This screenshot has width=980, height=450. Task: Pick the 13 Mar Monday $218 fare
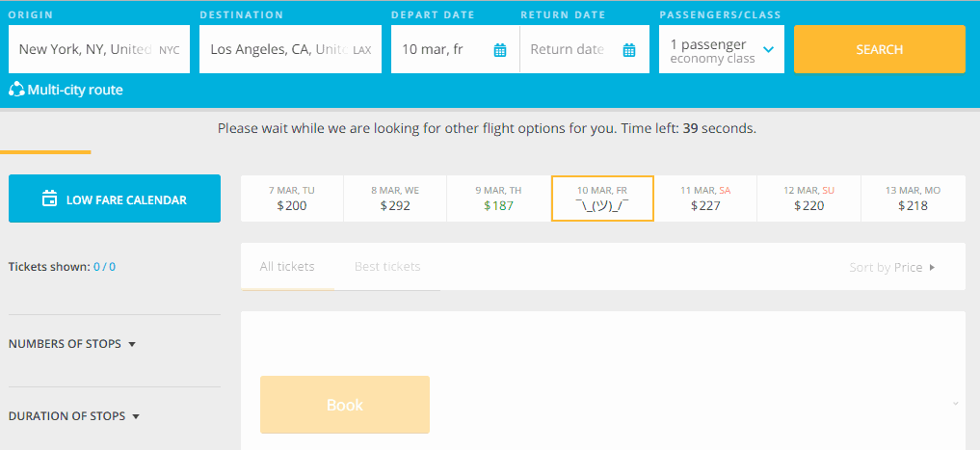913,199
